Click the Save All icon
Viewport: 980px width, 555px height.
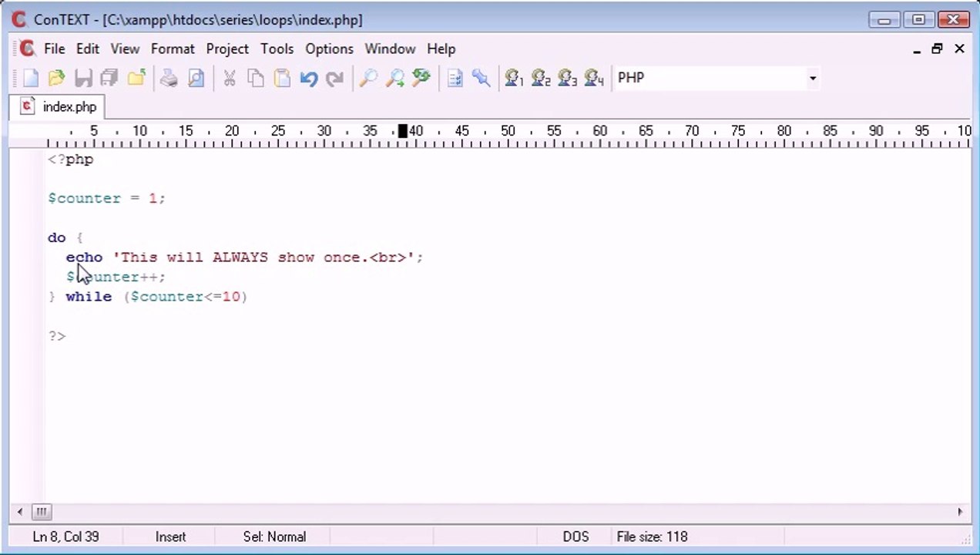coord(109,78)
